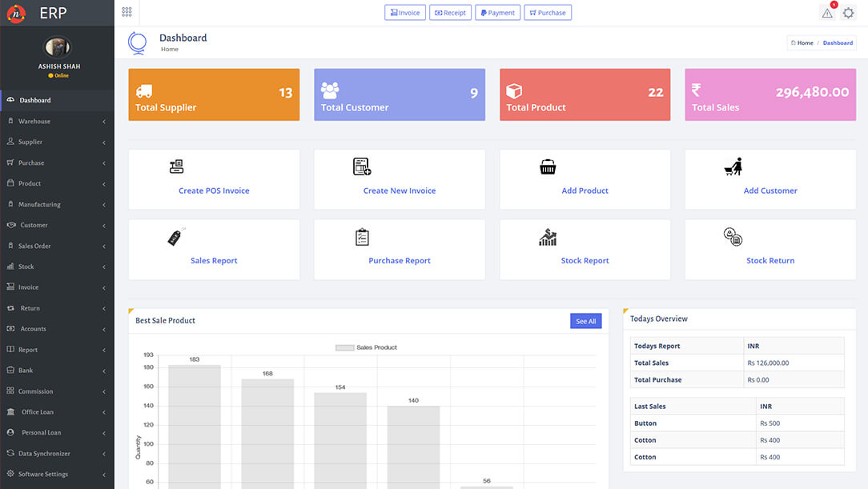Click the notifications warning triangle icon
The height and width of the screenshot is (489, 868).
pyautogui.click(x=826, y=13)
